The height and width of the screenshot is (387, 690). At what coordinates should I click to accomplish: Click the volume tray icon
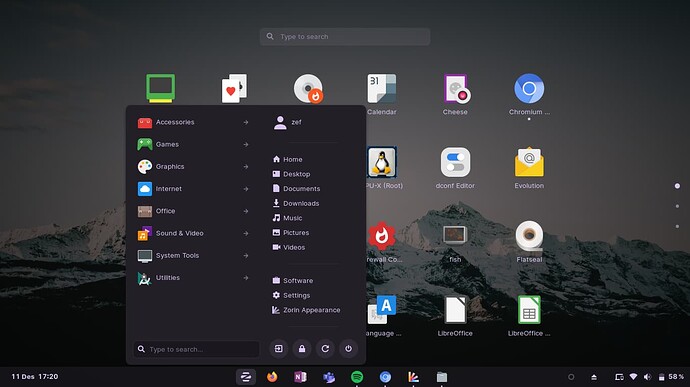point(647,377)
